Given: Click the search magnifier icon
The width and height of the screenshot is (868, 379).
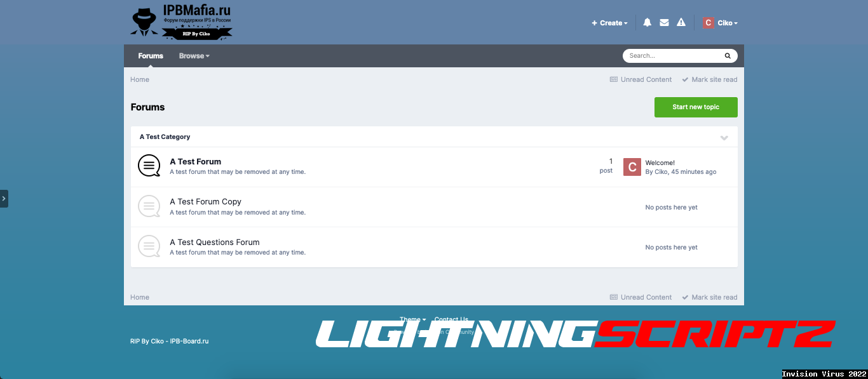Looking at the screenshot, I should (728, 56).
